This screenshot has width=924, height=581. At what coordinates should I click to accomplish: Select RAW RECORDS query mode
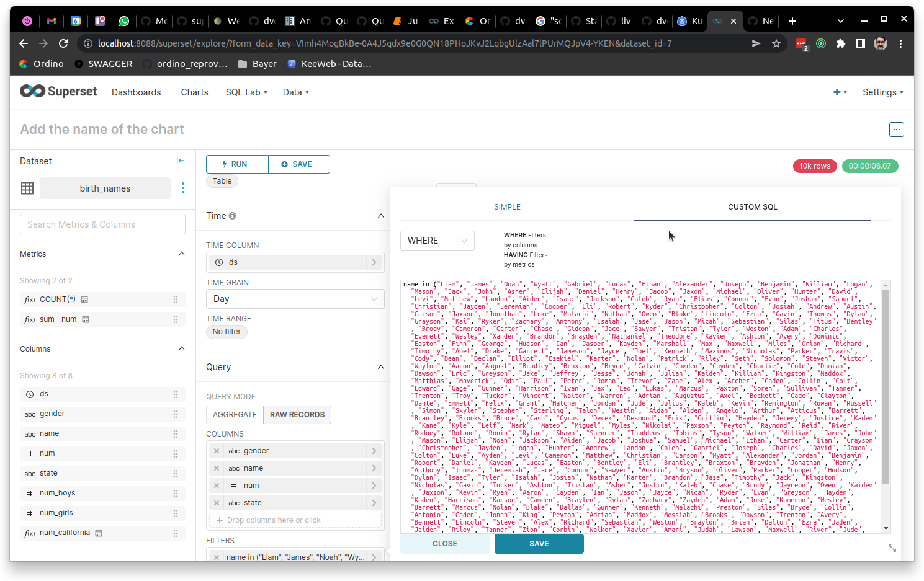pyautogui.click(x=297, y=414)
